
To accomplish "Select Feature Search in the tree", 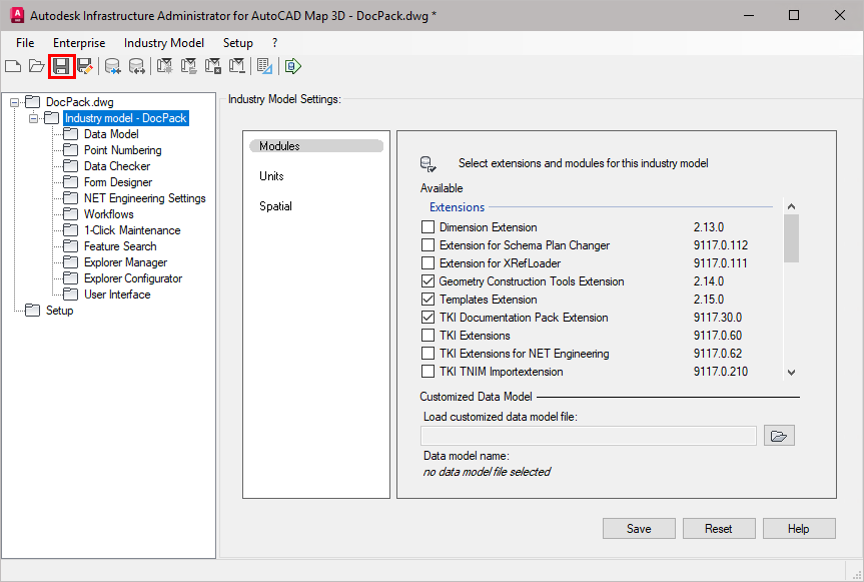I will (120, 246).
